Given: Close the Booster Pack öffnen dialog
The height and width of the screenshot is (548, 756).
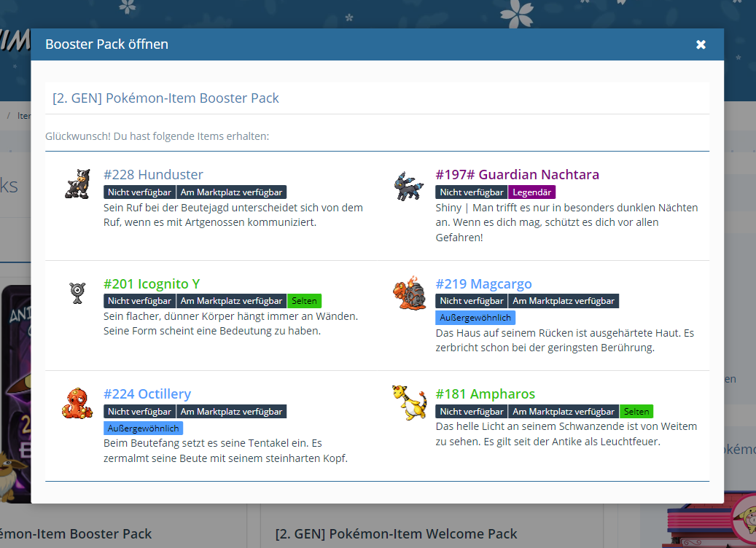Looking at the screenshot, I should click(x=701, y=44).
